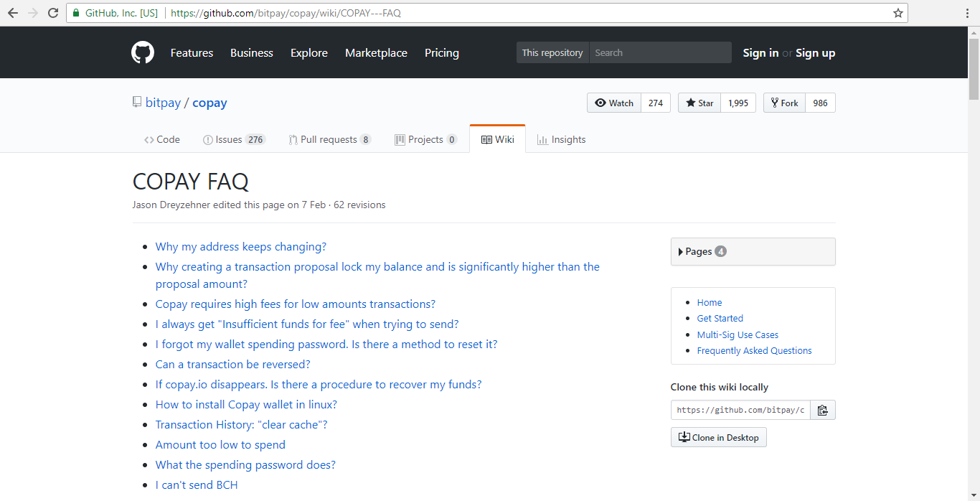
Task: Switch to the Insights tab
Action: (x=562, y=139)
